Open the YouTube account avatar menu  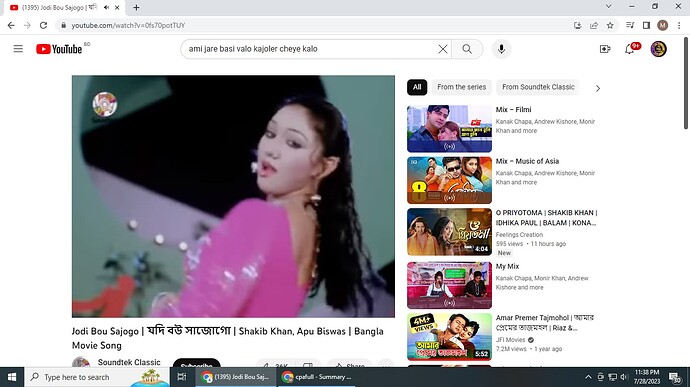click(x=658, y=49)
